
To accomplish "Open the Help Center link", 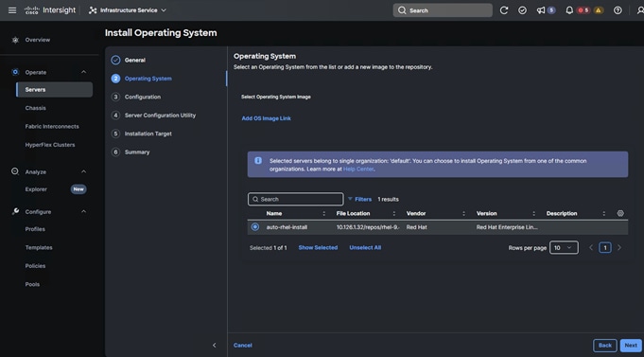I will (358, 170).
